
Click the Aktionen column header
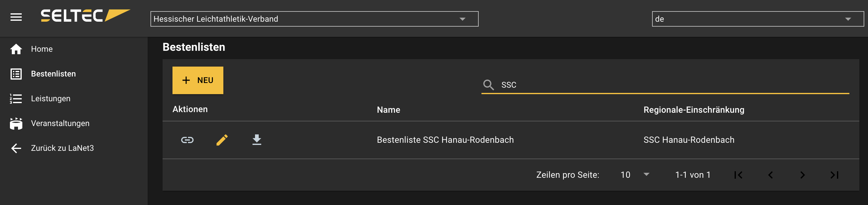(190, 109)
